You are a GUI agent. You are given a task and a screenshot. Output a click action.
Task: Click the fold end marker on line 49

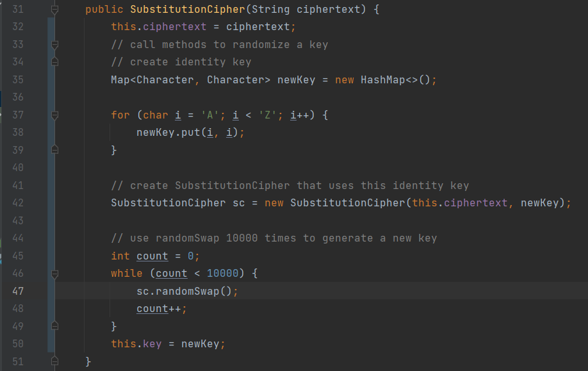54,326
